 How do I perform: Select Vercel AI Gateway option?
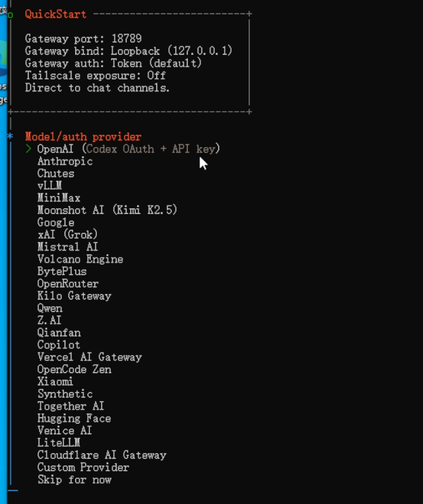(89, 357)
